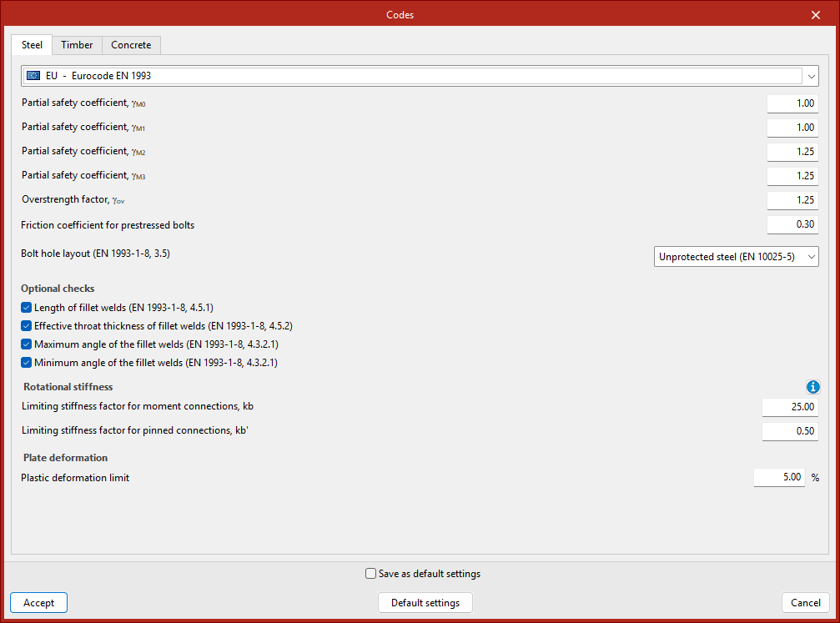Click the Cancel button

coord(805,603)
